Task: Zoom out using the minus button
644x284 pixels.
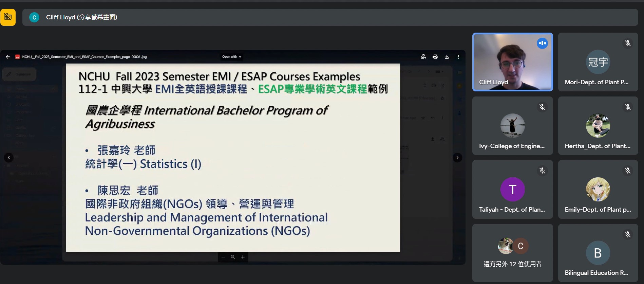Action: click(x=223, y=257)
